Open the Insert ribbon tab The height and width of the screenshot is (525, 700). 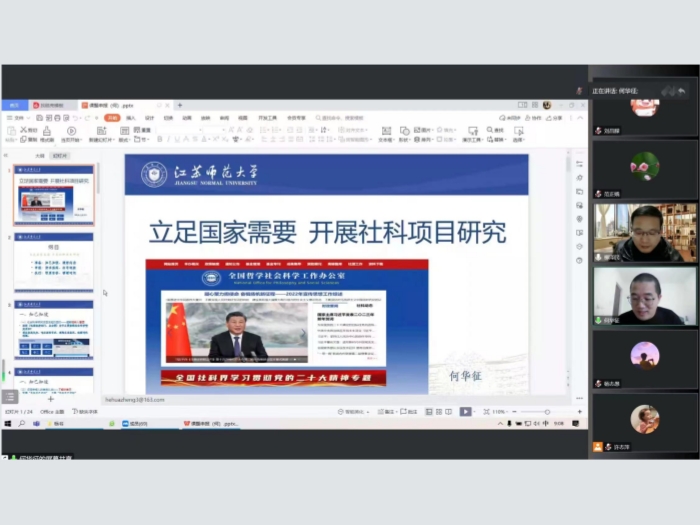(131, 118)
